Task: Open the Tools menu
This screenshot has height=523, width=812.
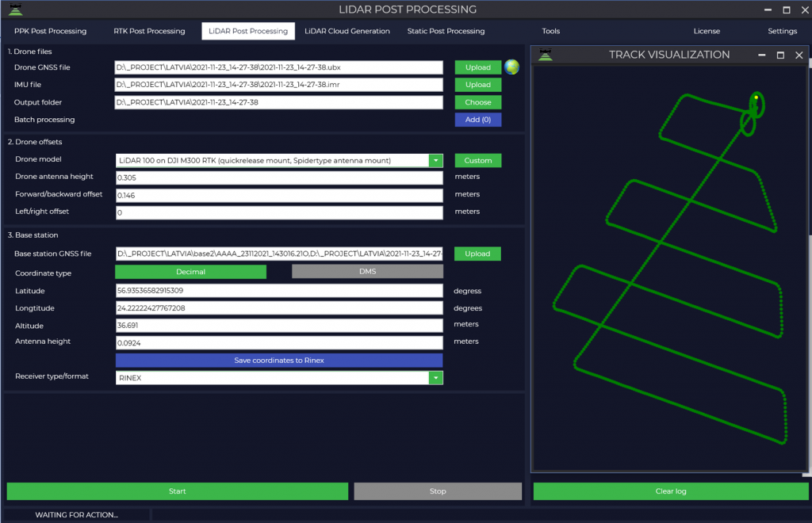Action: [550, 31]
